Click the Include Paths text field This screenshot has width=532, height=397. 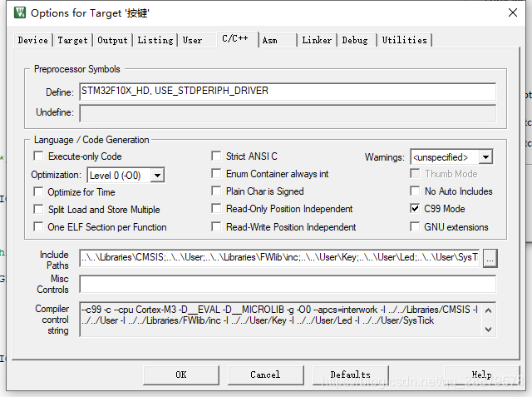(279, 257)
